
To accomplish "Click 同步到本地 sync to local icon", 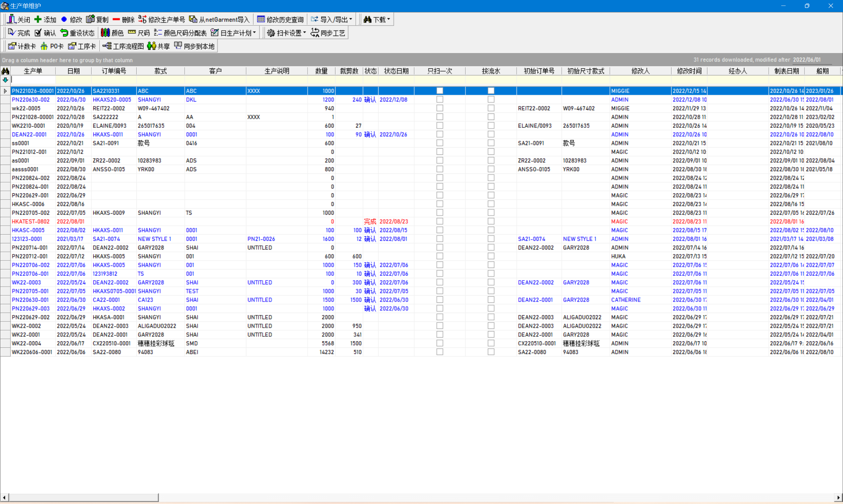I will (178, 45).
